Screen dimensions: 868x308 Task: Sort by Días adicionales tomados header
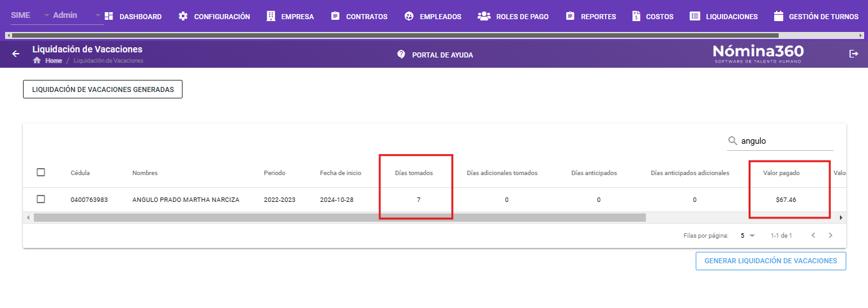click(502, 173)
